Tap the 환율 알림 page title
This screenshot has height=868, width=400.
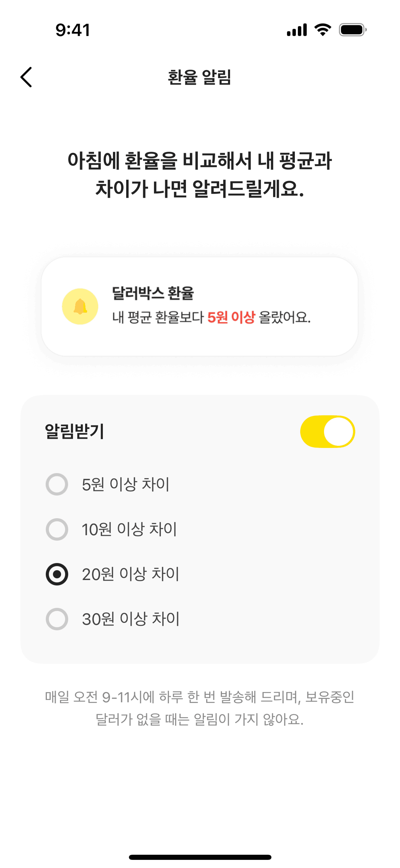click(x=199, y=77)
